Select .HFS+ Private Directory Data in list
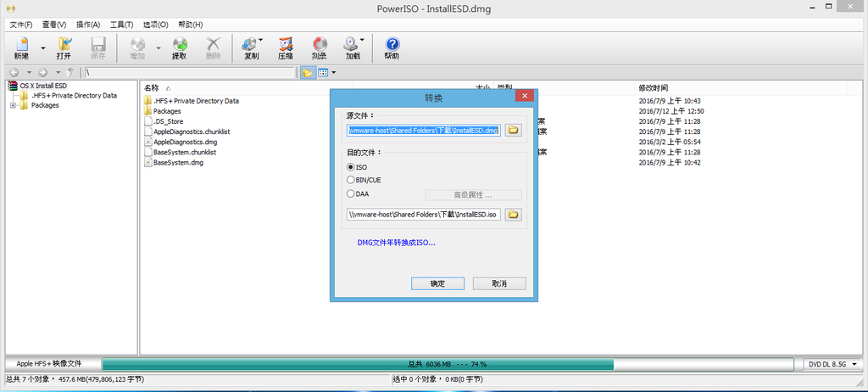 [196, 101]
